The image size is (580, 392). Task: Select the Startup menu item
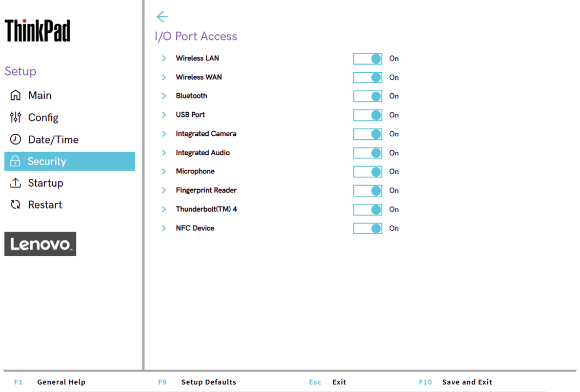pos(46,183)
